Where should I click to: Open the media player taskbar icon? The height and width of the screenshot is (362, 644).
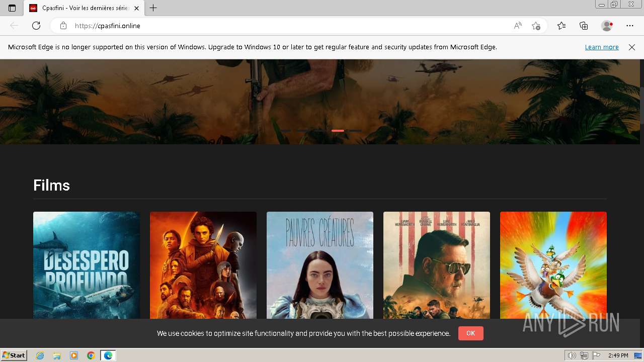(74, 355)
